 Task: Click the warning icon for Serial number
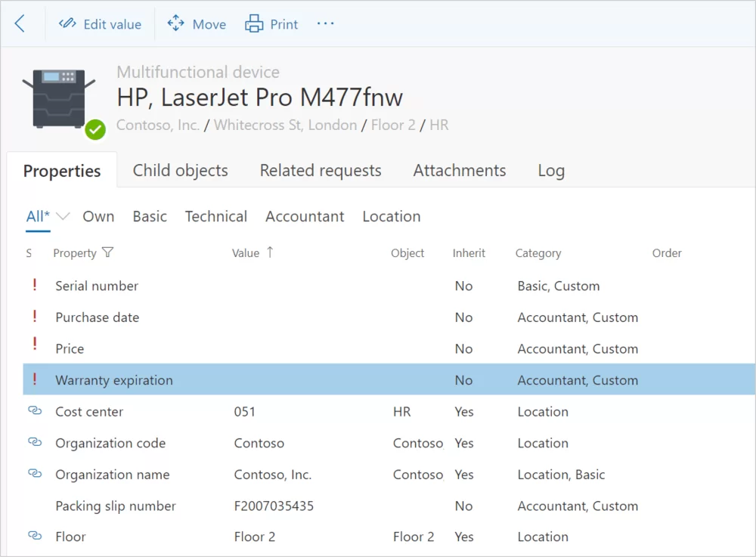(34, 286)
